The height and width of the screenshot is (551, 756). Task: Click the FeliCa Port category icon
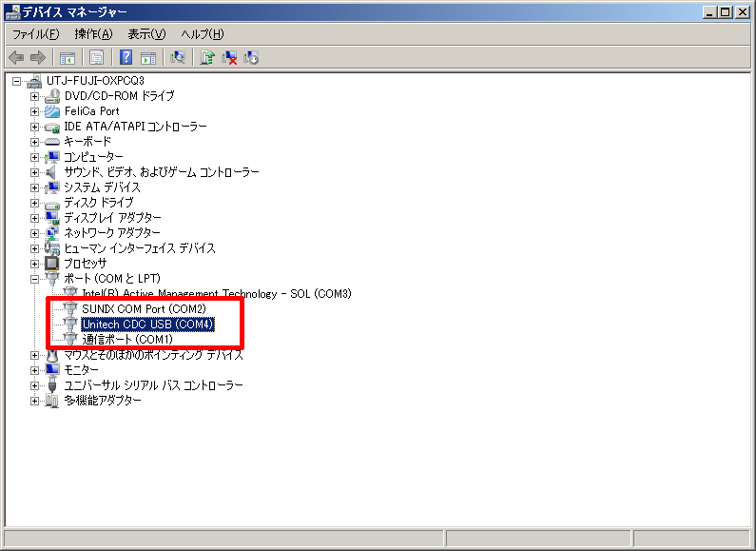(52, 111)
